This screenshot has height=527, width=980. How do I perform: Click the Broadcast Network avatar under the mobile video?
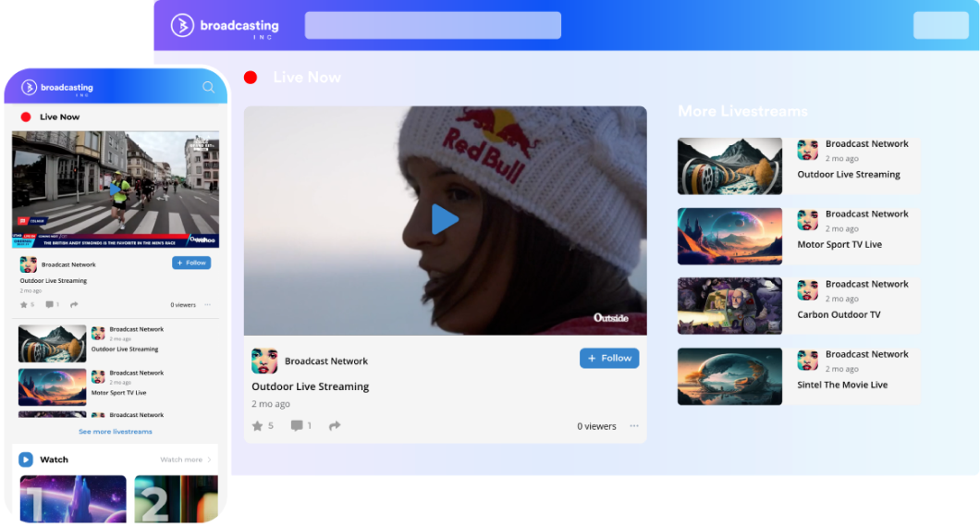tap(28, 264)
